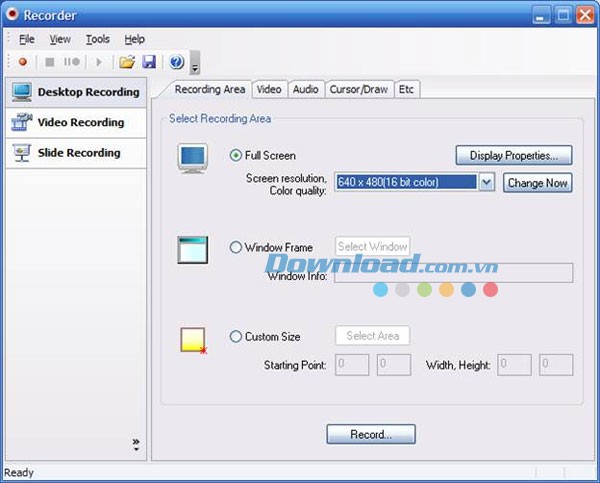The height and width of the screenshot is (483, 600).
Task: Click the Display Properties button
Action: click(x=514, y=155)
